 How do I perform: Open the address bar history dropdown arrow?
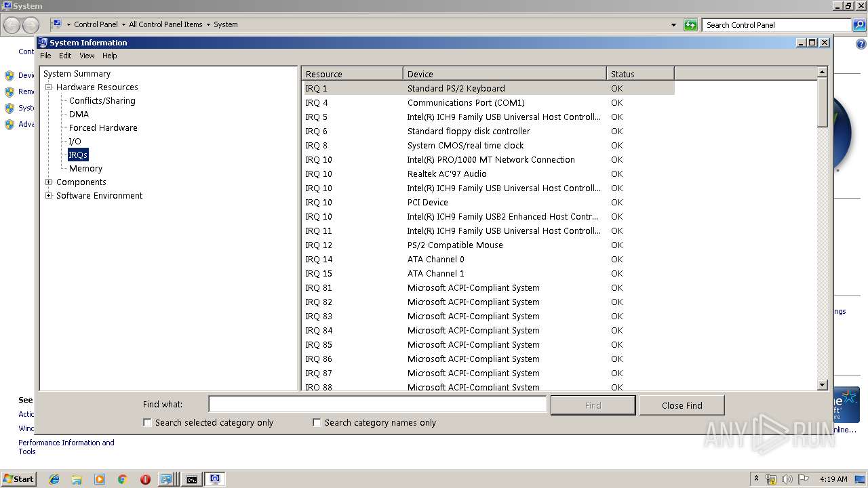(673, 25)
